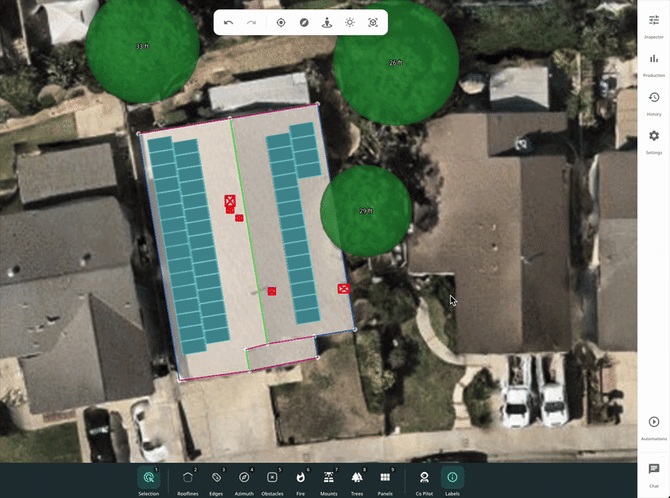Toggle the Labels display

point(453,481)
